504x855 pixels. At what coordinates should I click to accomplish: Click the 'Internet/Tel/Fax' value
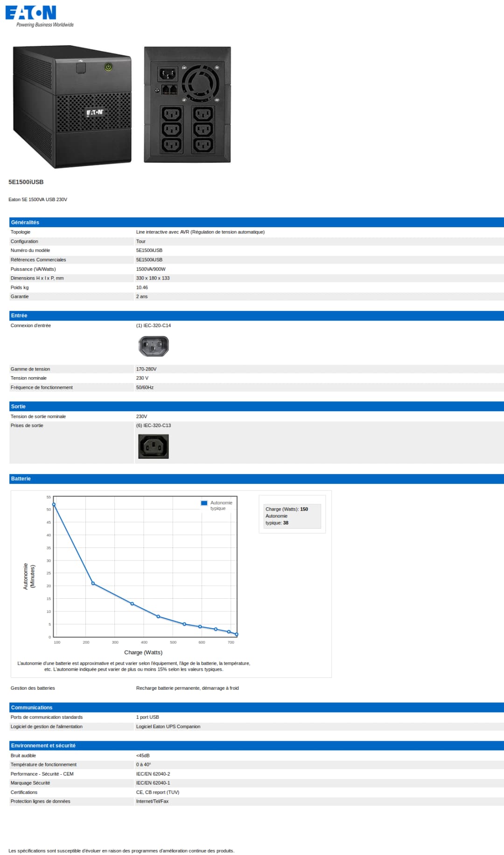click(152, 801)
